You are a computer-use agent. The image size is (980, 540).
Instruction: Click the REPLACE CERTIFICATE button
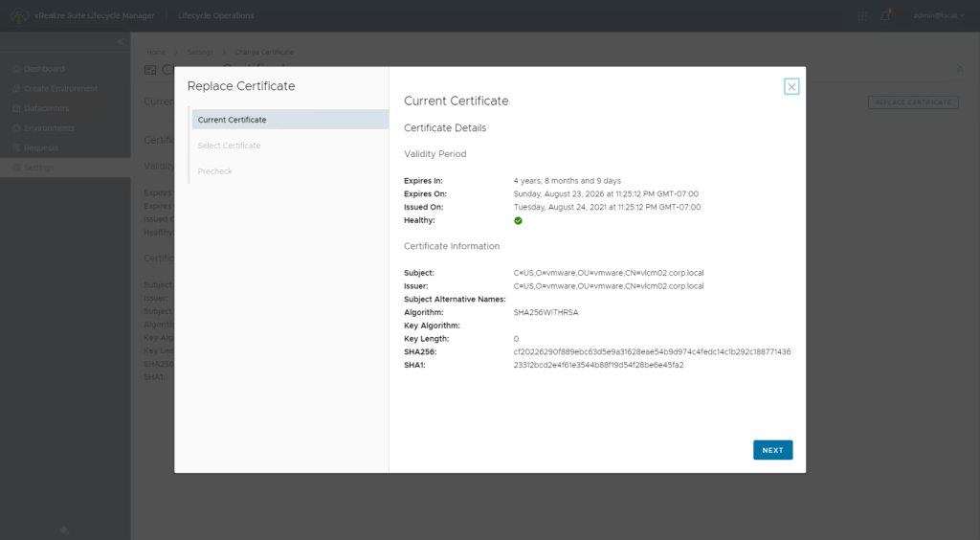tap(913, 101)
